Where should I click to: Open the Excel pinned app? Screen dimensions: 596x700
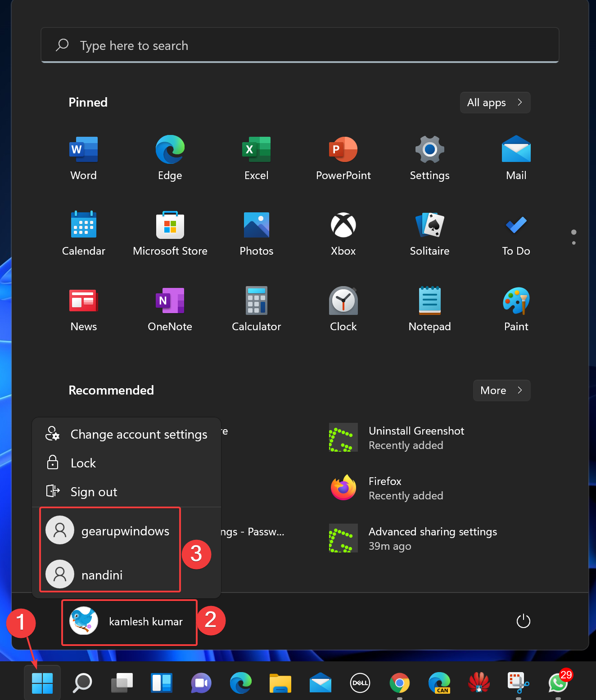pyautogui.click(x=257, y=158)
